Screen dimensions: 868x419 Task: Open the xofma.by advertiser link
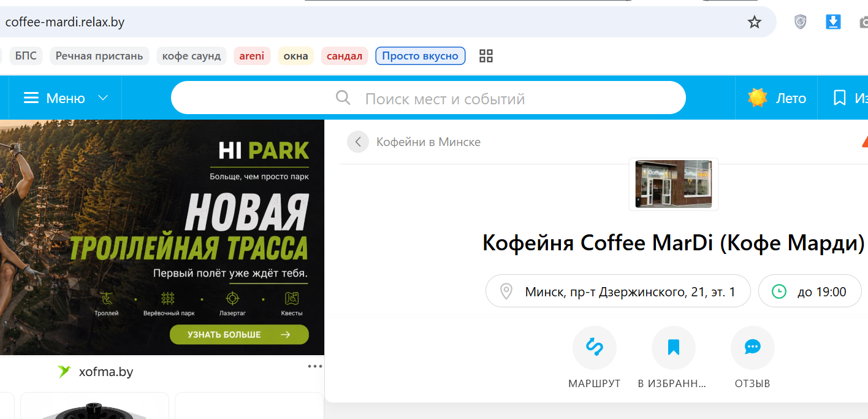(x=106, y=372)
